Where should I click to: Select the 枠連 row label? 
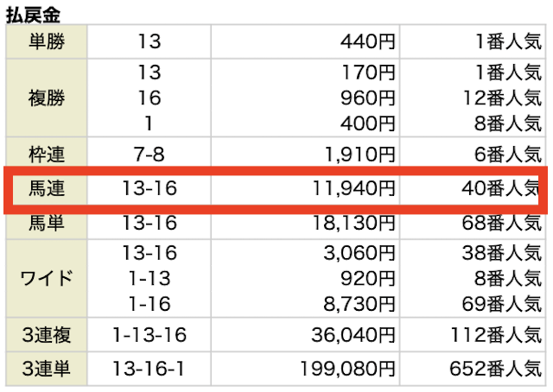(x=46, y=155)
